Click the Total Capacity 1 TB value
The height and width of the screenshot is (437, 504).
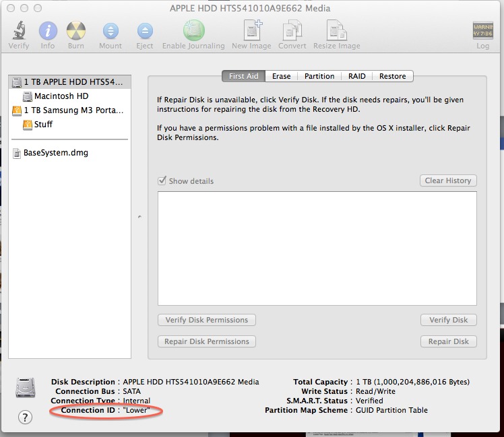413,382
